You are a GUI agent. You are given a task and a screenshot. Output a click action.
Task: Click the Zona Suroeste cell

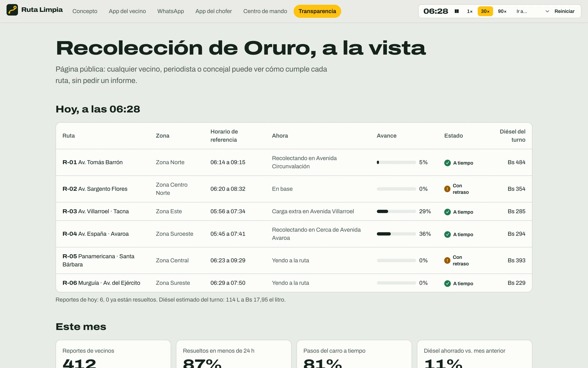point(174,234)
